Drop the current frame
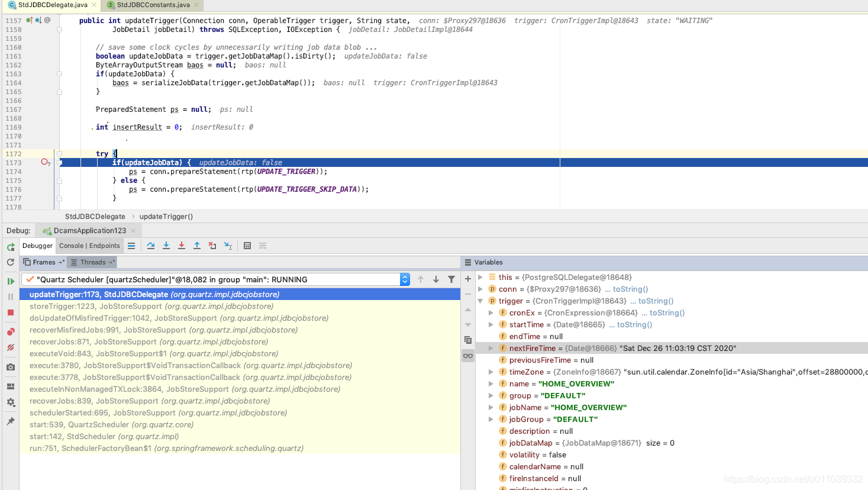Screen dimensions: 868x490 click(212, 246)
